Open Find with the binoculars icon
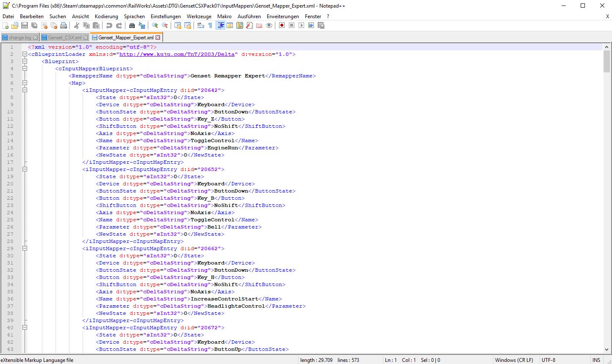This screenshot has width=612, height=364. 132,26
